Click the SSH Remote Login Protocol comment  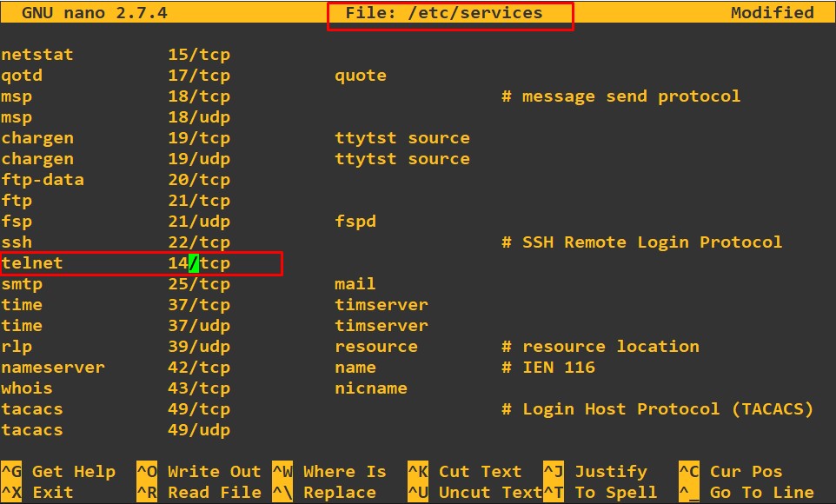coord(644,242)
